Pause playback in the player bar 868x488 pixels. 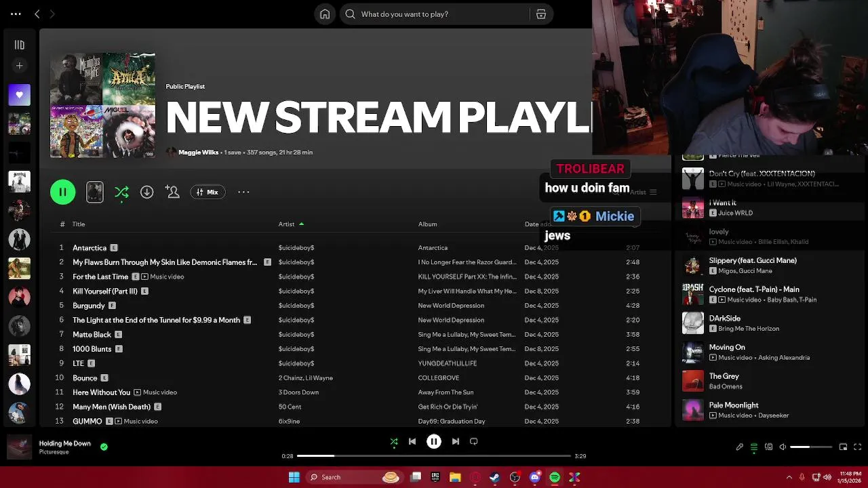coord(434,442)
